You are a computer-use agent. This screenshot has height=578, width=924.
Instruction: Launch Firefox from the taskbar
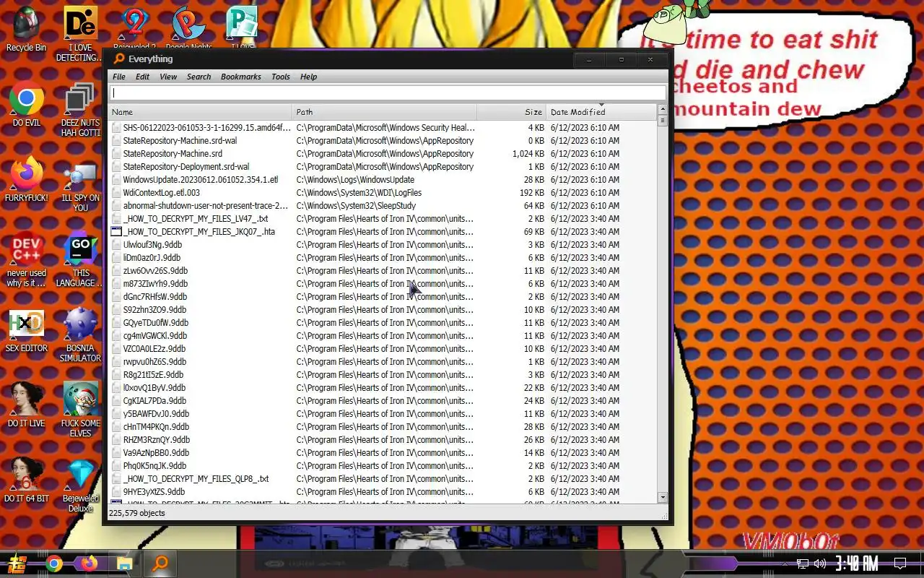tap(89, 564)
